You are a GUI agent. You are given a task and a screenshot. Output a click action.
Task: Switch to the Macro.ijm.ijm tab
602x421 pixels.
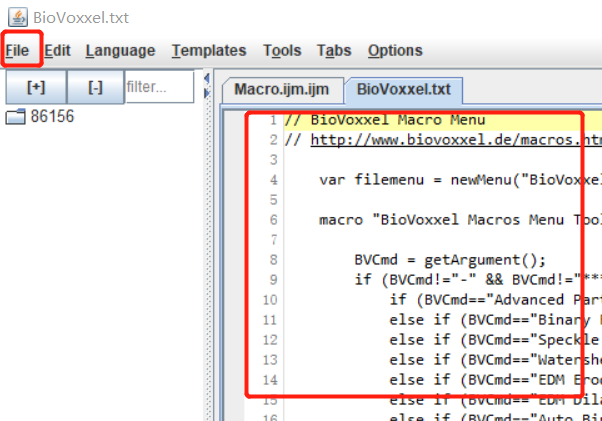(281, 89)
